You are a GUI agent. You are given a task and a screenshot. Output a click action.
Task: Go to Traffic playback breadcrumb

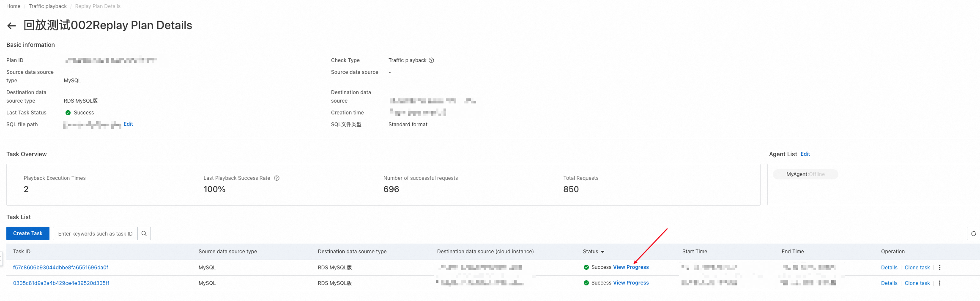click(48, 6)
